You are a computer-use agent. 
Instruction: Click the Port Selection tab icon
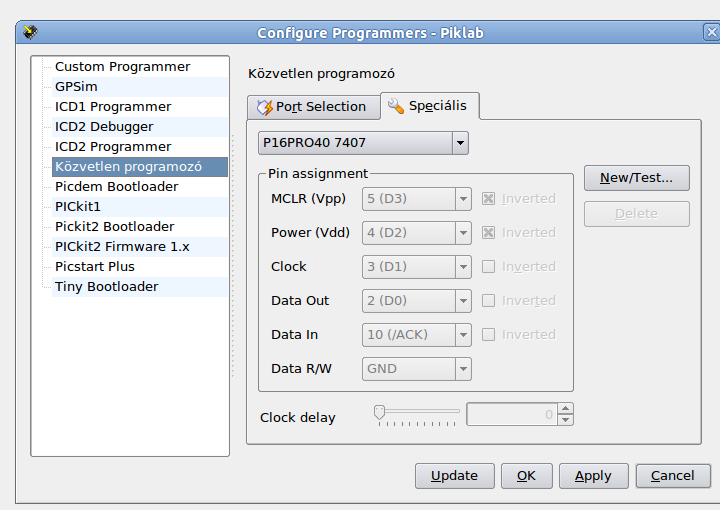coord(264,107)
